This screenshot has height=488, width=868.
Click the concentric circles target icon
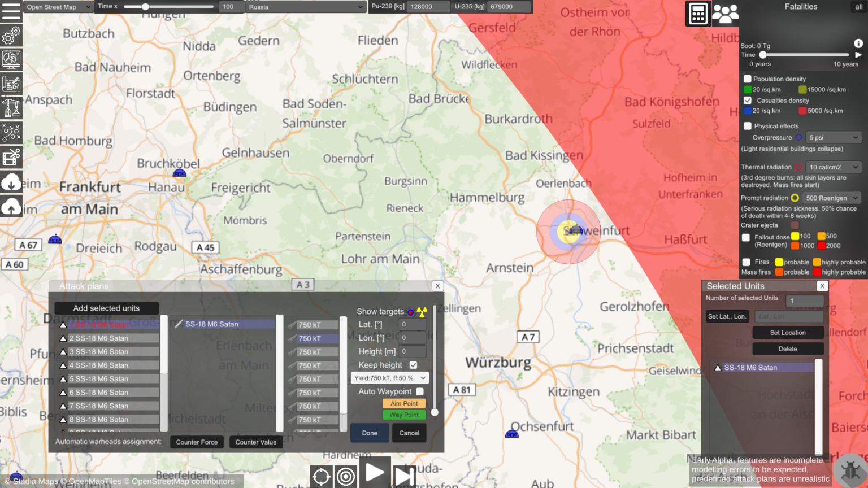coord(346,477)
